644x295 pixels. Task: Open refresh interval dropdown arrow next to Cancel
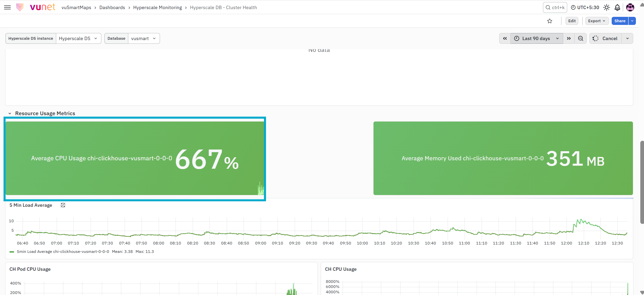point(627,38)
